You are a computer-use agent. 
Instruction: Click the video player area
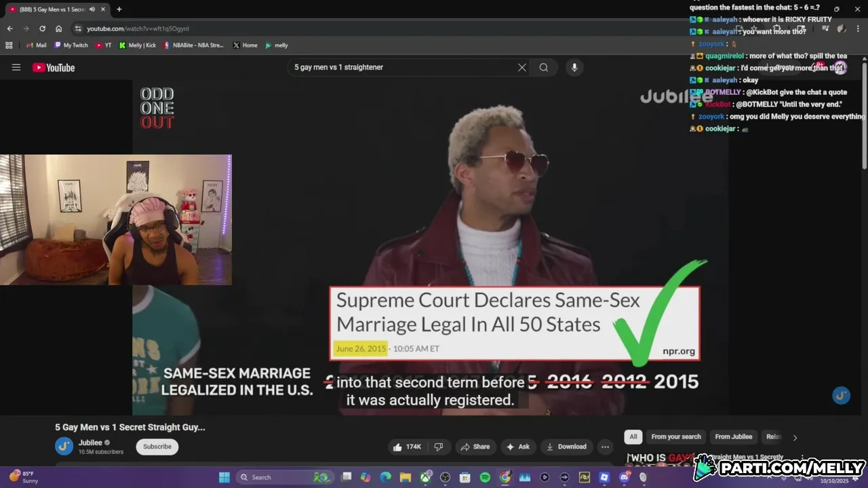click(x=431, y=247)
